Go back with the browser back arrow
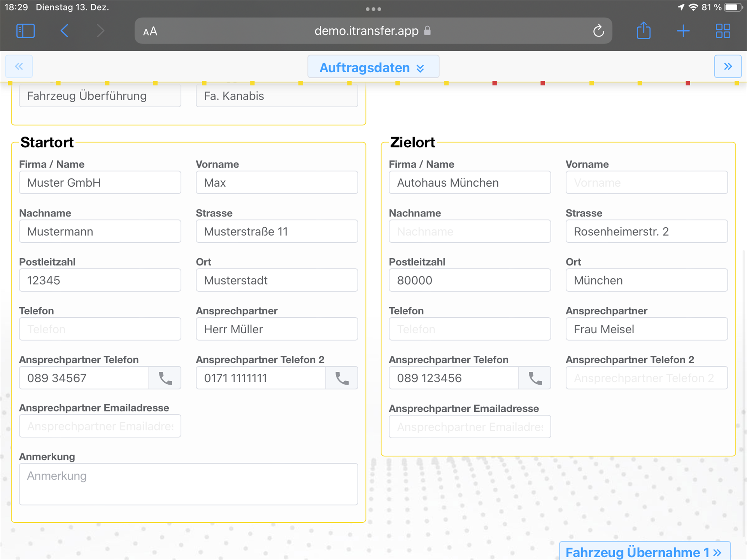 click(x=65, y=31)
